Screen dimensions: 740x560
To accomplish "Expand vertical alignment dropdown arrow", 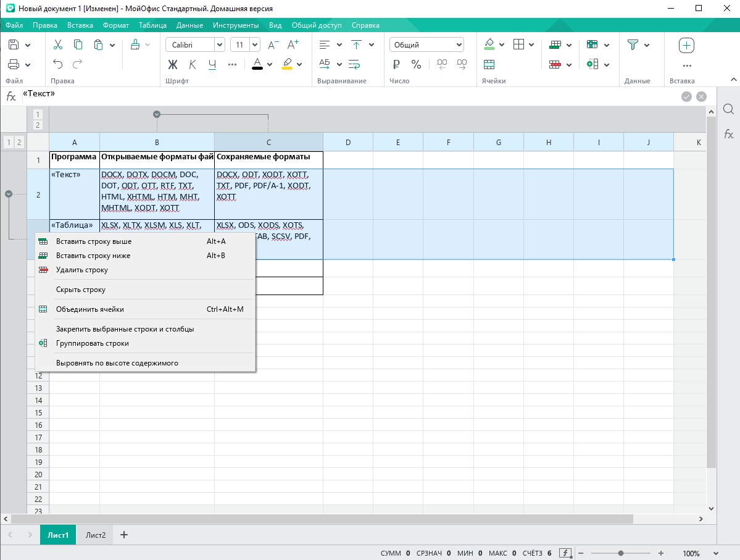I will pos(372,45).
